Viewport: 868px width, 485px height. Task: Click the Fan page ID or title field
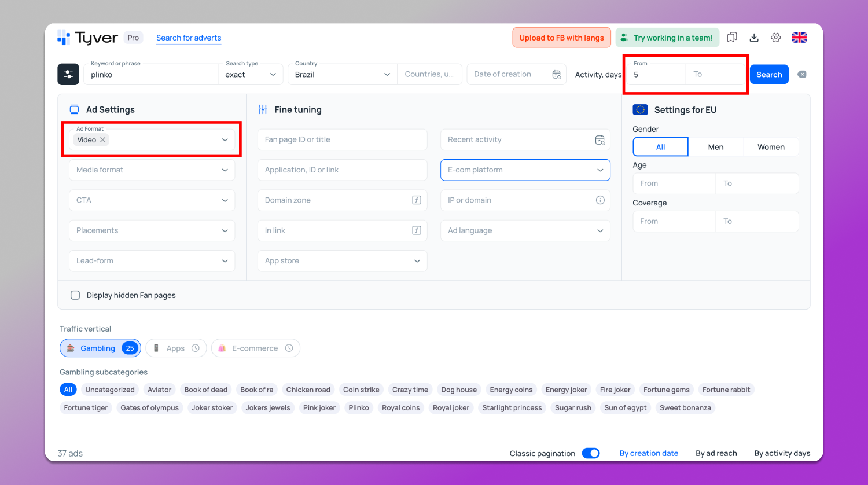pyautogui.click(x=342, y=140)
